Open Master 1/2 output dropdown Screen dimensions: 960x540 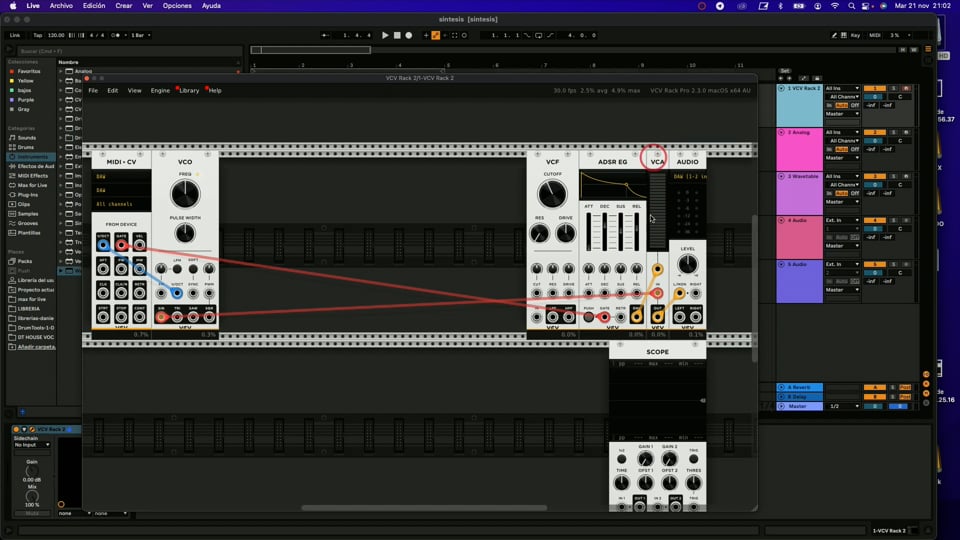pos(844,407)
